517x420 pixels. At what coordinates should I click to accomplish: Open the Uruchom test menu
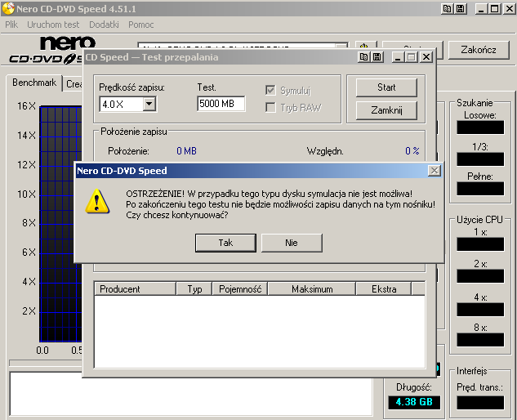coord(53,25)
